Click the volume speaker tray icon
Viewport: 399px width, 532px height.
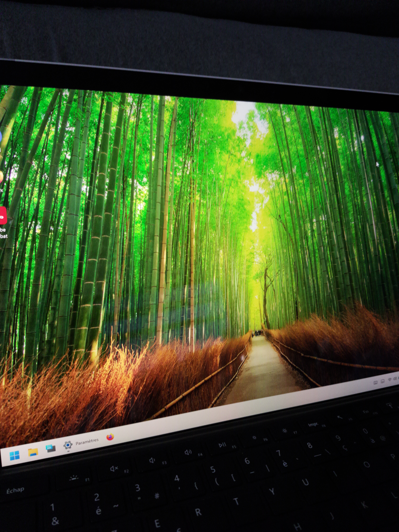pos(395,378)
